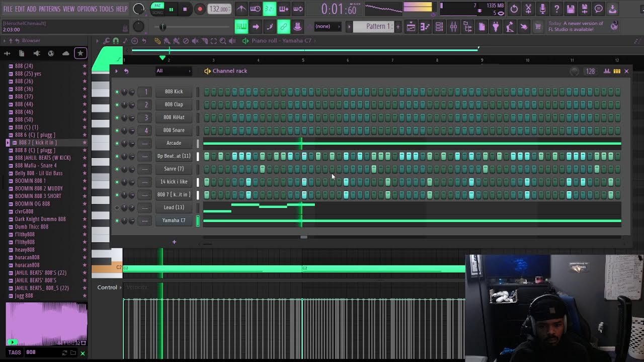Image resolution: width=644 pixels, height=362 pixels.
Task: Open the channel filter All dropdown
Action: (x=173, y=71)
